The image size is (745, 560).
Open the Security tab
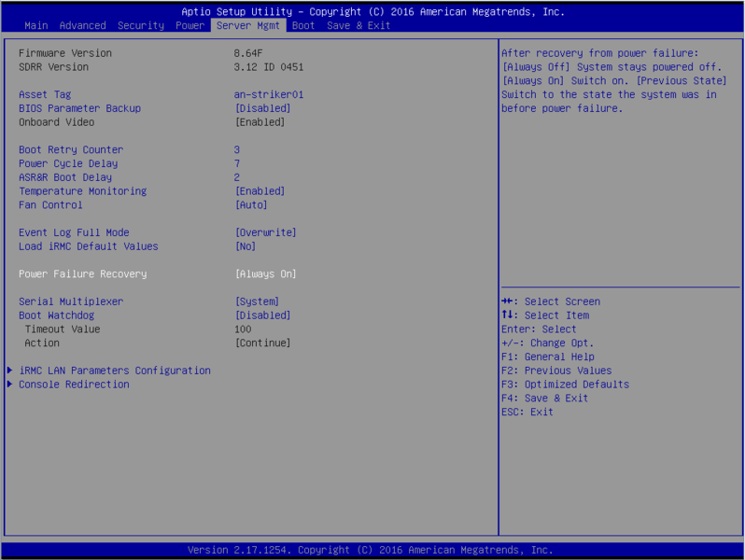point(140,25)
